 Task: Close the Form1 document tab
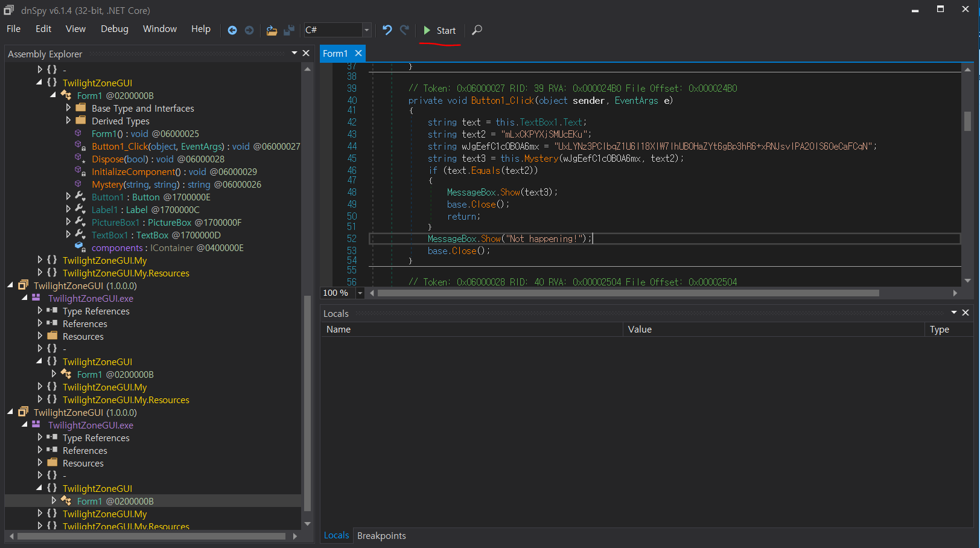(358, 53)
